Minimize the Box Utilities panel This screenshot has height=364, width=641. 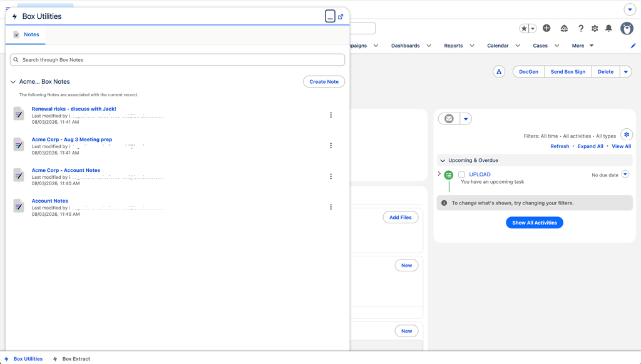coord(330,16)
